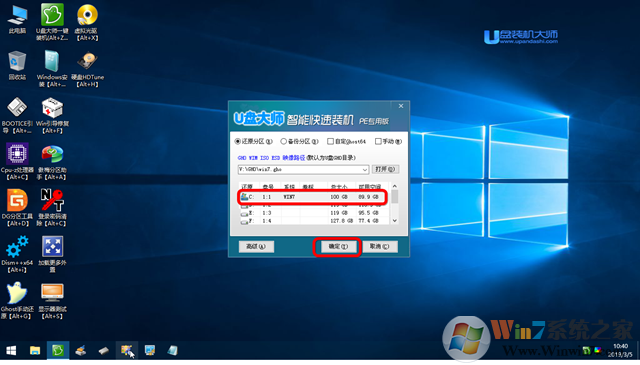Open the 显示器测试 monitor icon
The height and width of the screenshot is (365, 640).
[52, 300]
